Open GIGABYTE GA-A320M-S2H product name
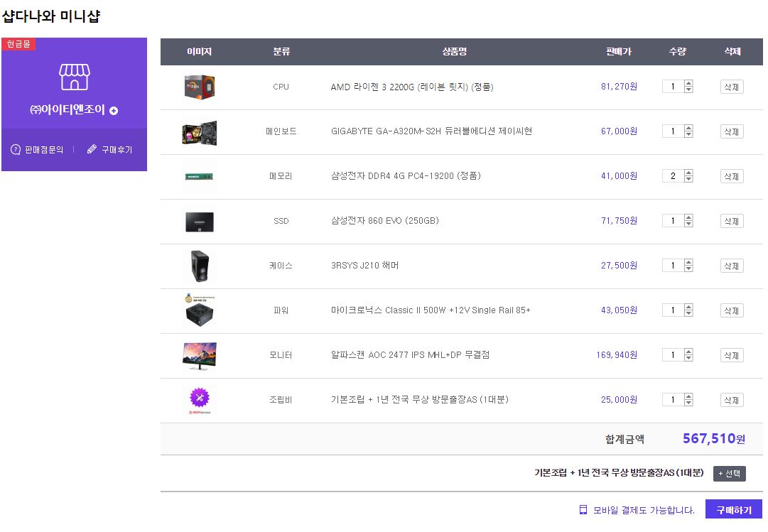Viewport: 768px width, 532px height. coord(431,131)
